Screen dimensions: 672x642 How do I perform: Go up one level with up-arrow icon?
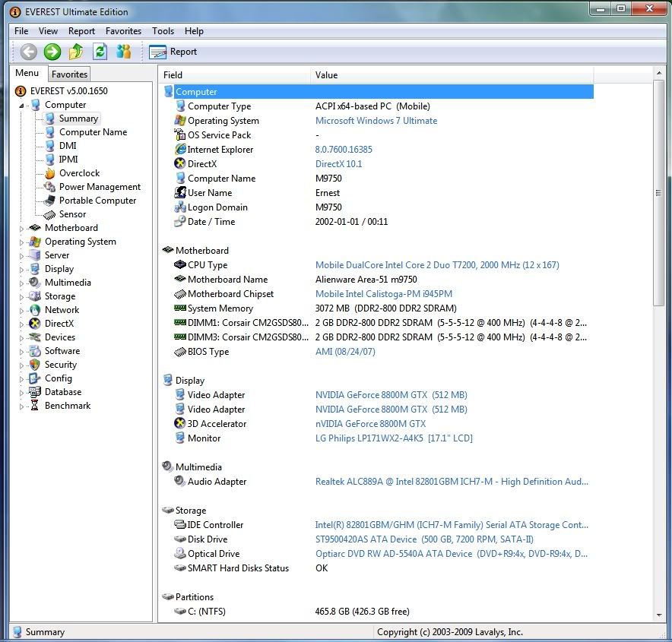click(76, 52)
